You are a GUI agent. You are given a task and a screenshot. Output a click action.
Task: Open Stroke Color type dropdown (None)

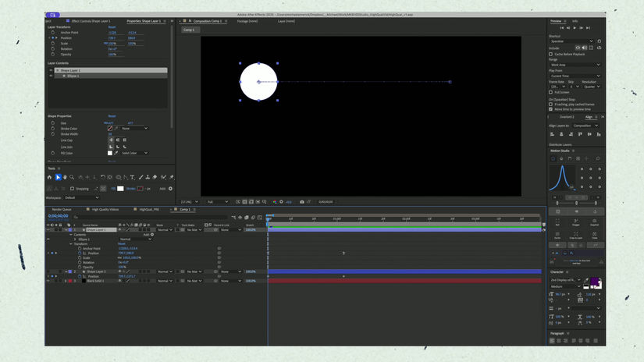click(x=135, y=129)
